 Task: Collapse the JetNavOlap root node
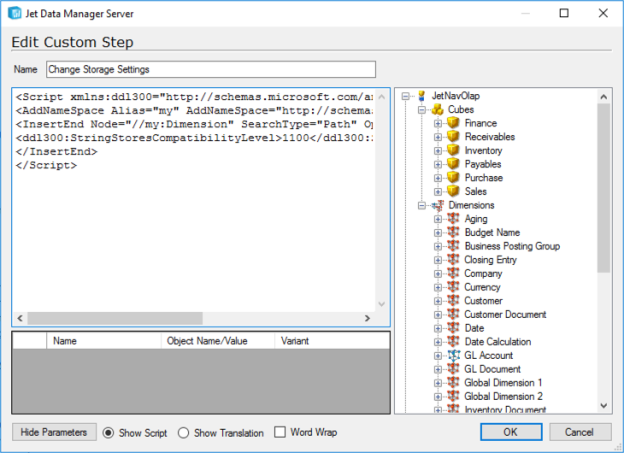click(406, 96)
